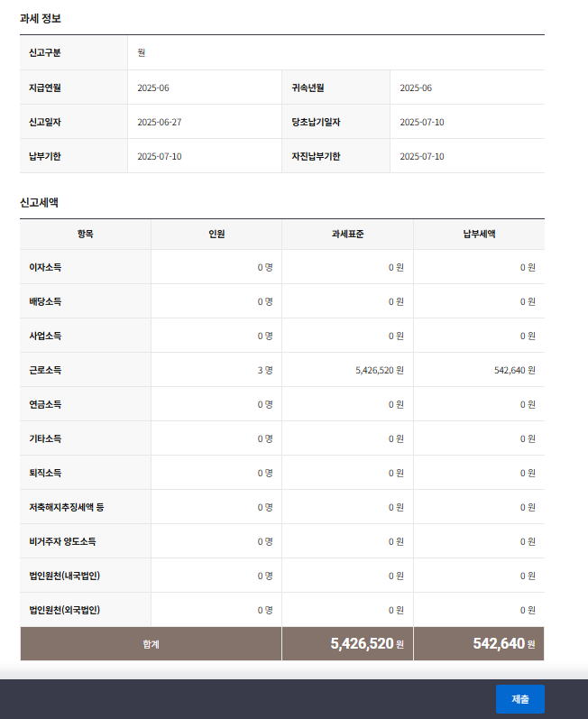Image resolution: width=588 pixels, height=719 pixels.
Task: Click the 신고구분 label cell
Action: click(x=74, y=52)
